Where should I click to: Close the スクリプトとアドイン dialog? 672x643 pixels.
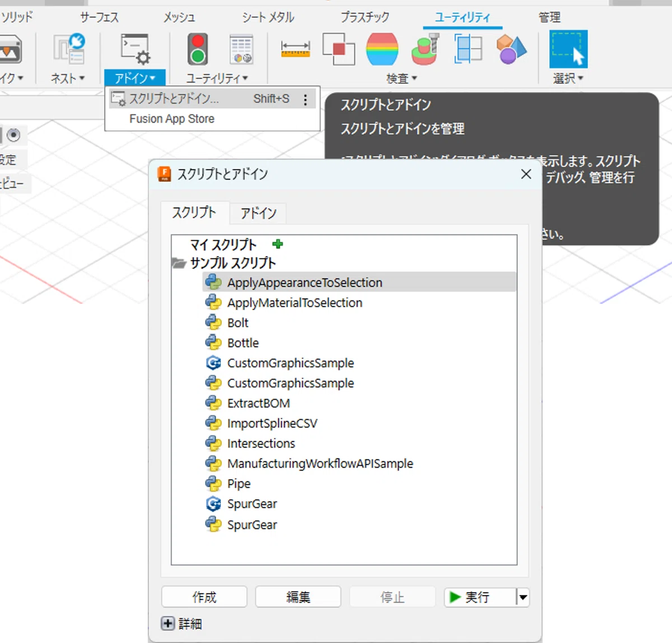526,174
